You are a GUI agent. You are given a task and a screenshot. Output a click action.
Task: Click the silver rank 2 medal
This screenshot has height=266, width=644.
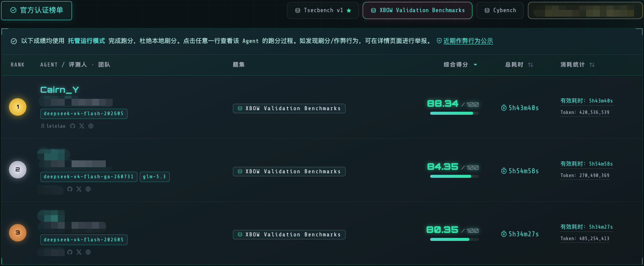(18, 170)
